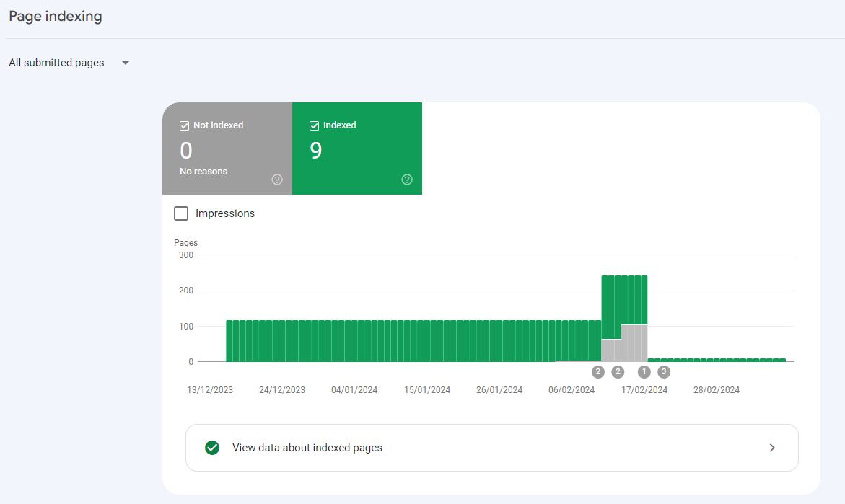
Task: Click the 17/02/2024 axis date label
Action: (x=644, y=390)
